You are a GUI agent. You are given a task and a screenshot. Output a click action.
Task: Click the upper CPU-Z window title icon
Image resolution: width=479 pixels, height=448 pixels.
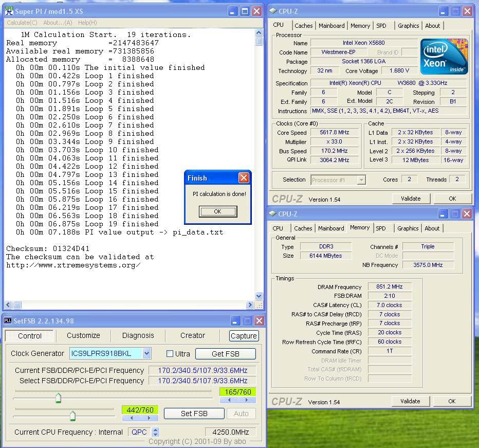click(x=272, y=11)
